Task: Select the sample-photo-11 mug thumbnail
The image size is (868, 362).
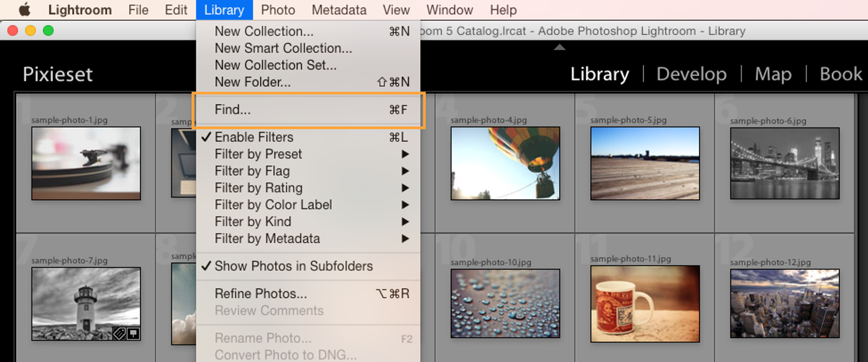Action: 645,304
